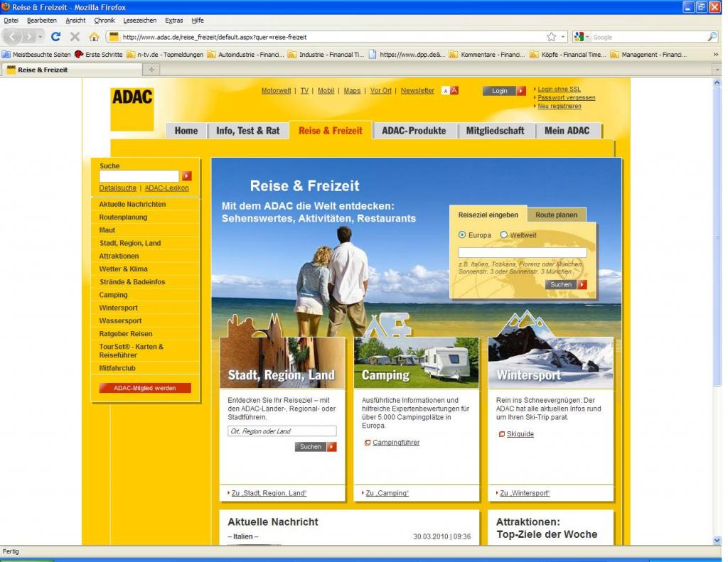Switch to the Mein ADAC tab
728x562 pixels.
coord(567,131)
